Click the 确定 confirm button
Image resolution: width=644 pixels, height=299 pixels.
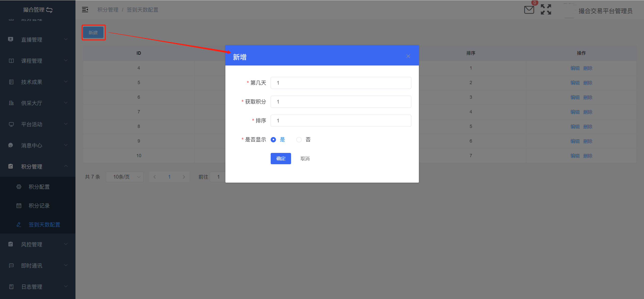pyautogui.click(x=281, y=159)
